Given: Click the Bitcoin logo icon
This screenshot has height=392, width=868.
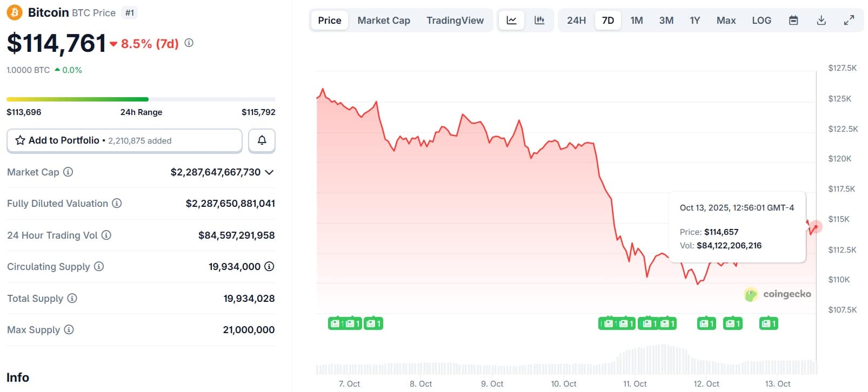Looking at the screenshot, I should point(15,12).
